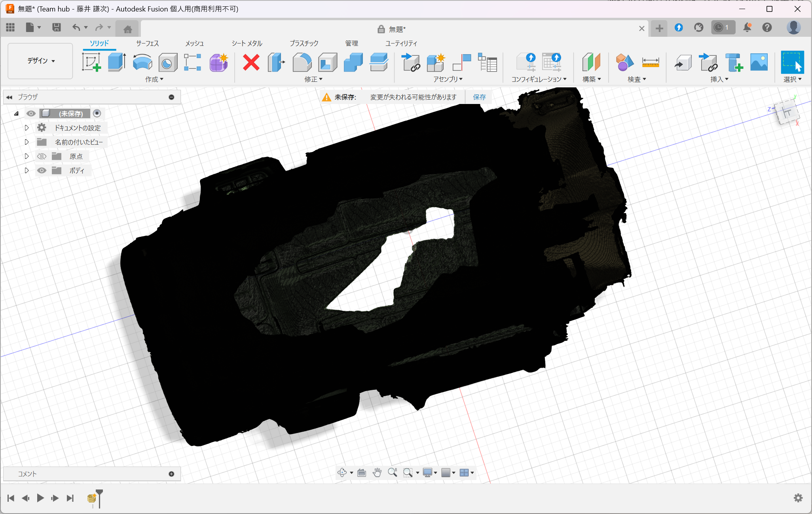Activate the root component radio button

[x=97, y=113]
